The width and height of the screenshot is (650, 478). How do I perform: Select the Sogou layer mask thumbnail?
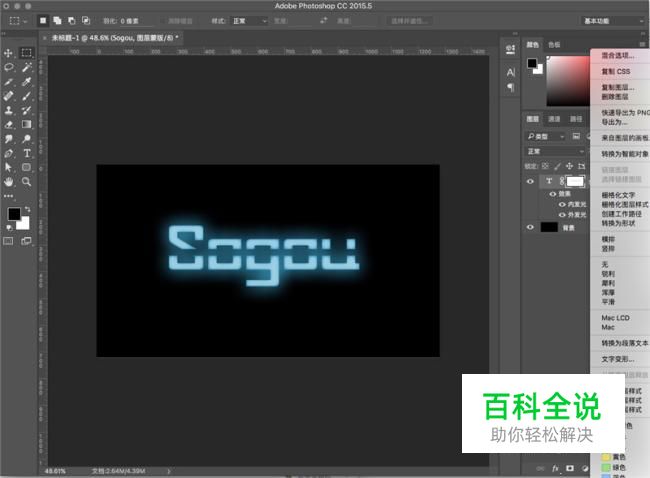point(575,181)
